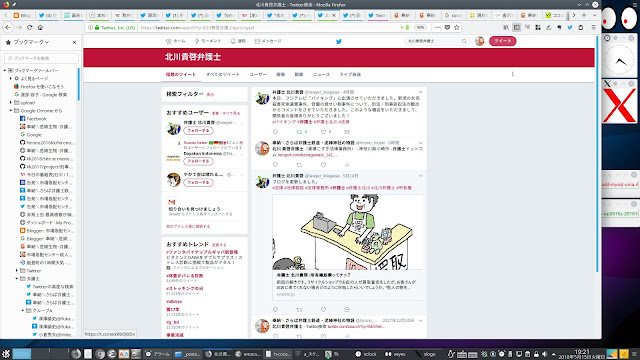The width and height of the screenshot is (640, 360).
Task: Expand the Twitter bookmark folder
Action: [x=17, y=270]
